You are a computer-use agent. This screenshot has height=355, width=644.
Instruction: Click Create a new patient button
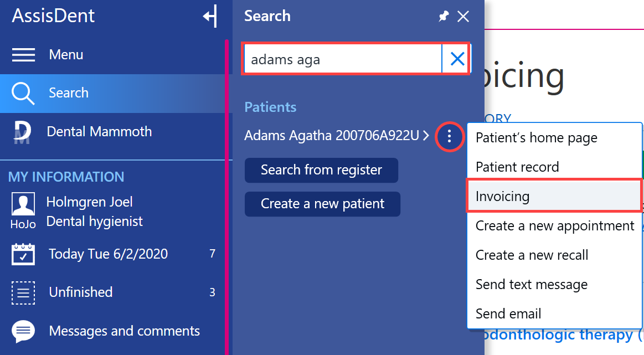click(x=322, y=204)
